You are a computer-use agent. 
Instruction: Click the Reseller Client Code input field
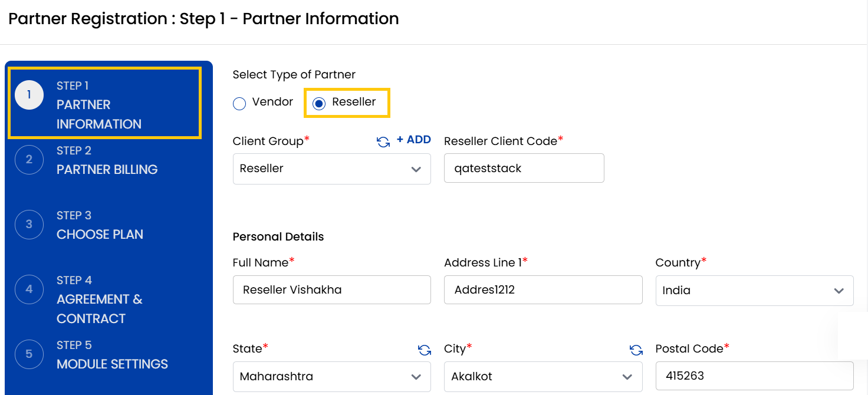click(x=524, y=168)
